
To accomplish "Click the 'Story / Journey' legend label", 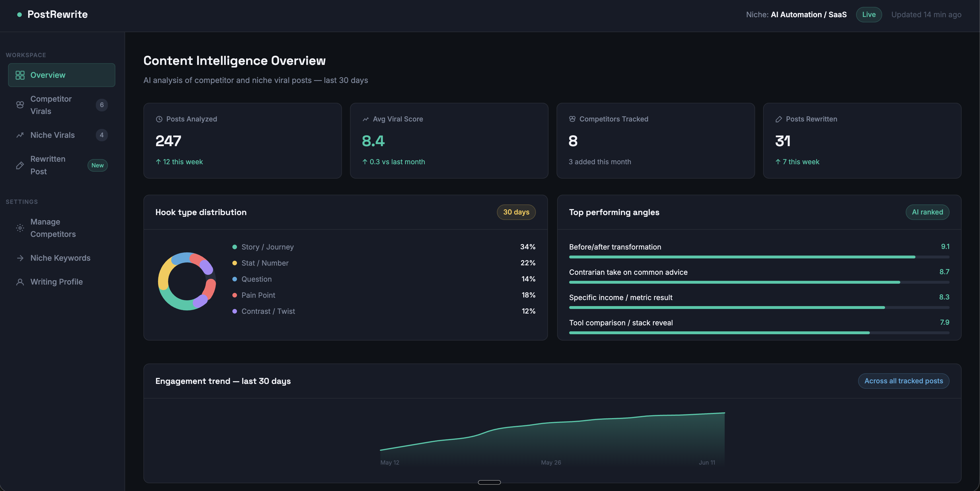I will click(x=267, y=247).
